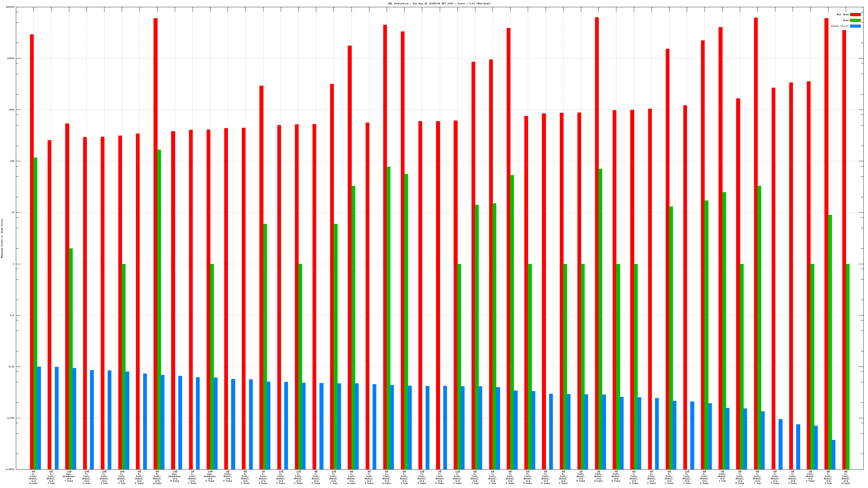The width and height of the screenshot is (868, 488).
Task: Click the 'Message Count or Spam Score' axis label
Action: (2, 239)
